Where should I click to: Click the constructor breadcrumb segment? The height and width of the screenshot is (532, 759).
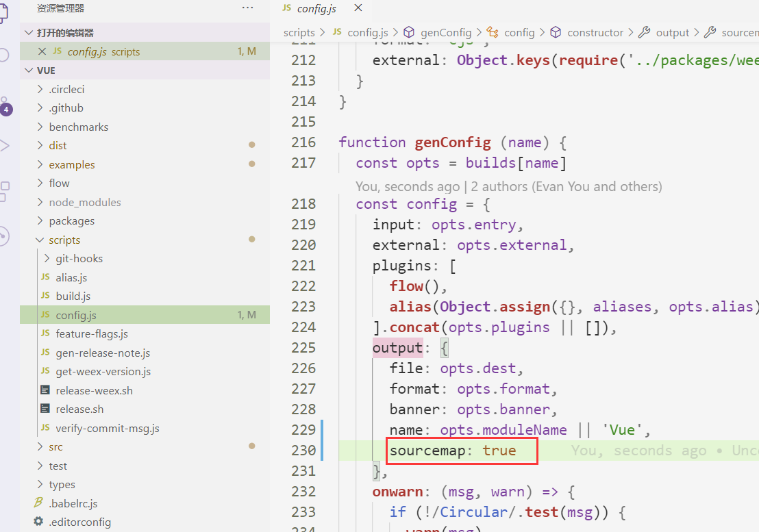(x=595, y=32)
